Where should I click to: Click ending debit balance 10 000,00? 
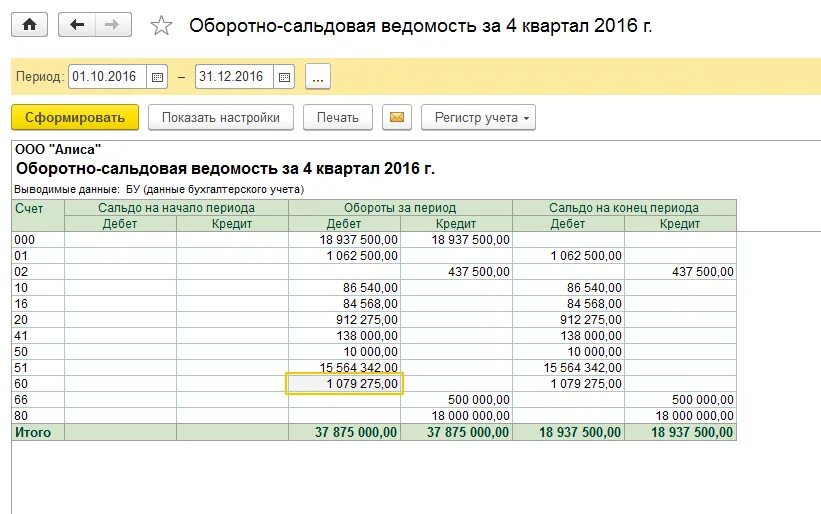click(568, 352)
